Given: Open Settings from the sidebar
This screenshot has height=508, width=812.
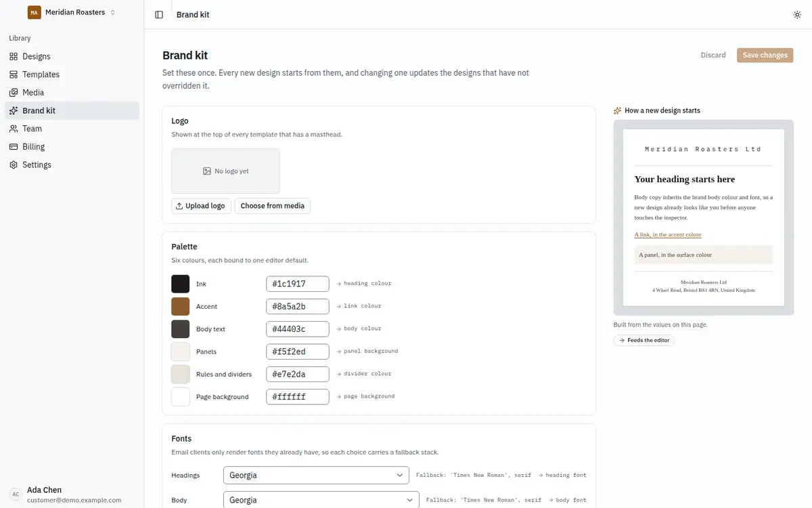Looking at the screenshot, I should click(x=72, y=165).
